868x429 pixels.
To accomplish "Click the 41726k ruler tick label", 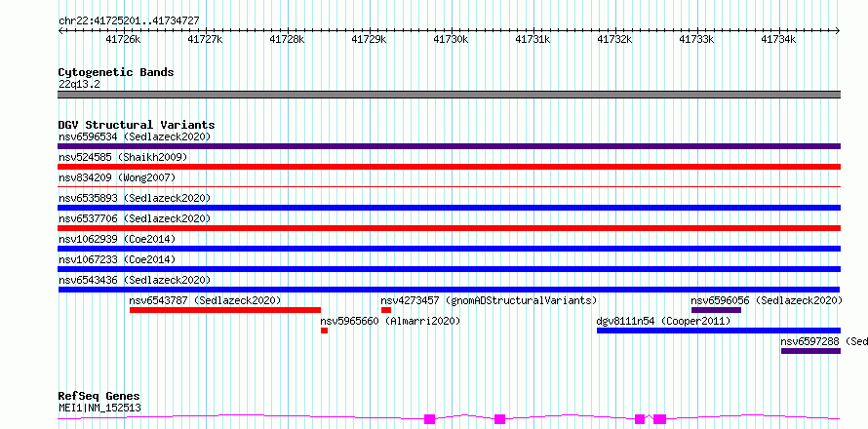I will pyautogui.click(x=124, y=39).
